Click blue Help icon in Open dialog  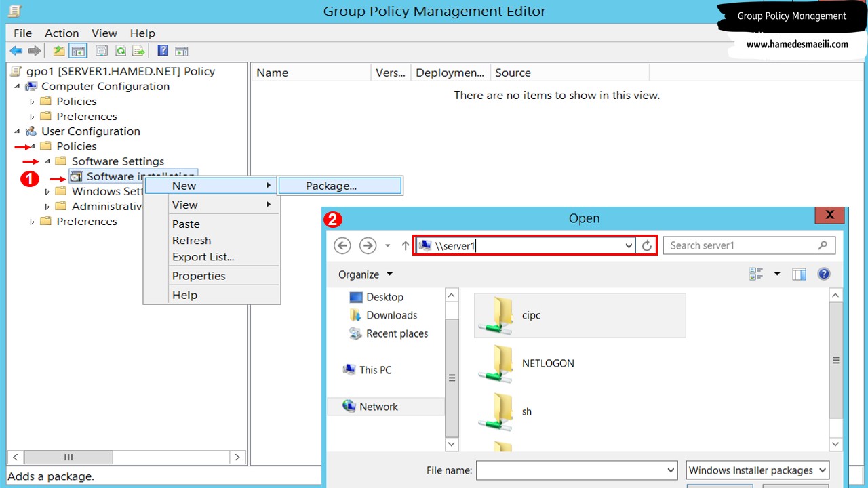(x=824, y=274)
